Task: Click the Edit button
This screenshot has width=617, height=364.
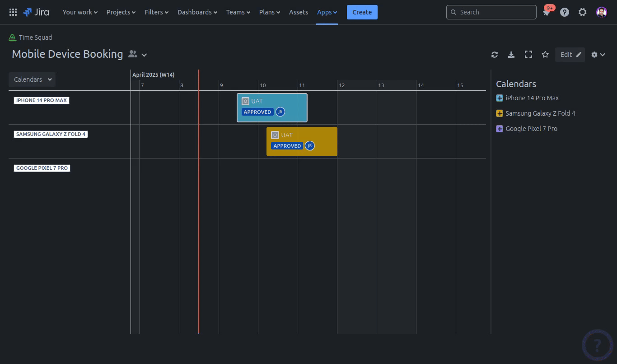Action: 570,55
